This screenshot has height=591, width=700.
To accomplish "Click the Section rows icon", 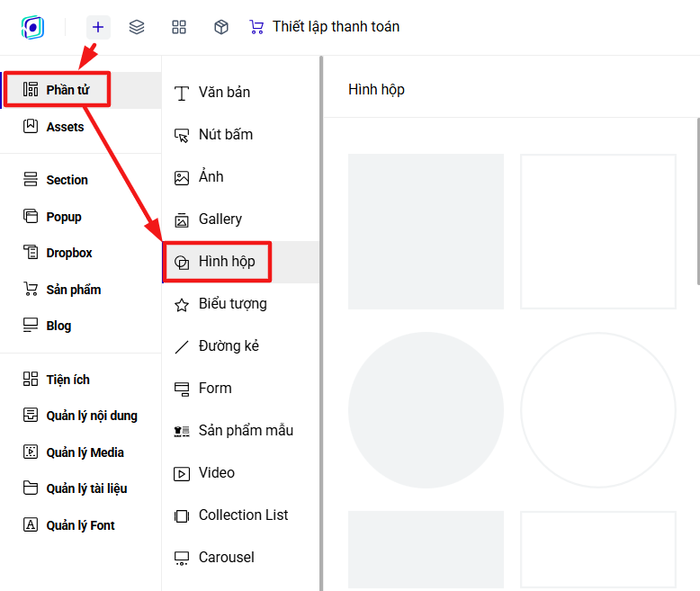I will click(x=31, y=179).
